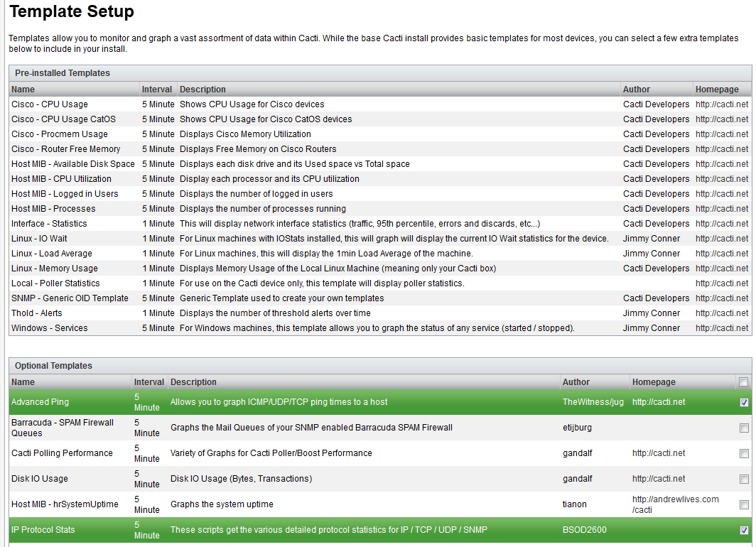
Task: Click the Optional Templates section header
Action: tap(54, 366)
